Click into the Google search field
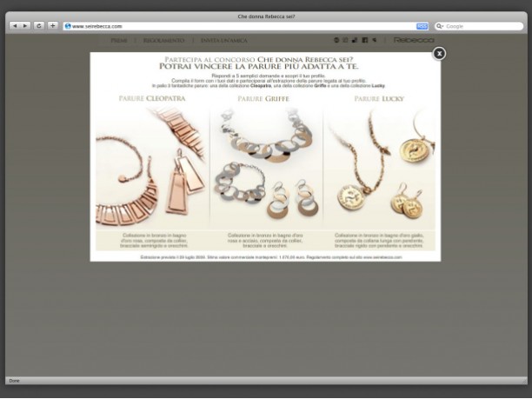Viewport: 532px width, 399px height. click(479, 26)
